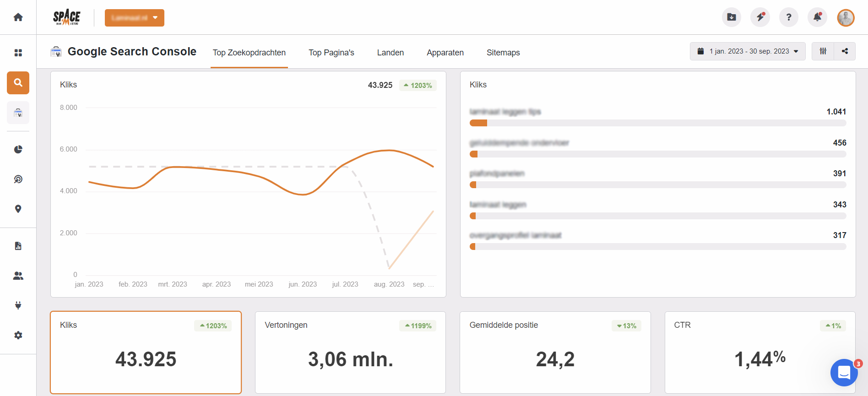
Task: Open the filter sliders icon
Action: 823,51
